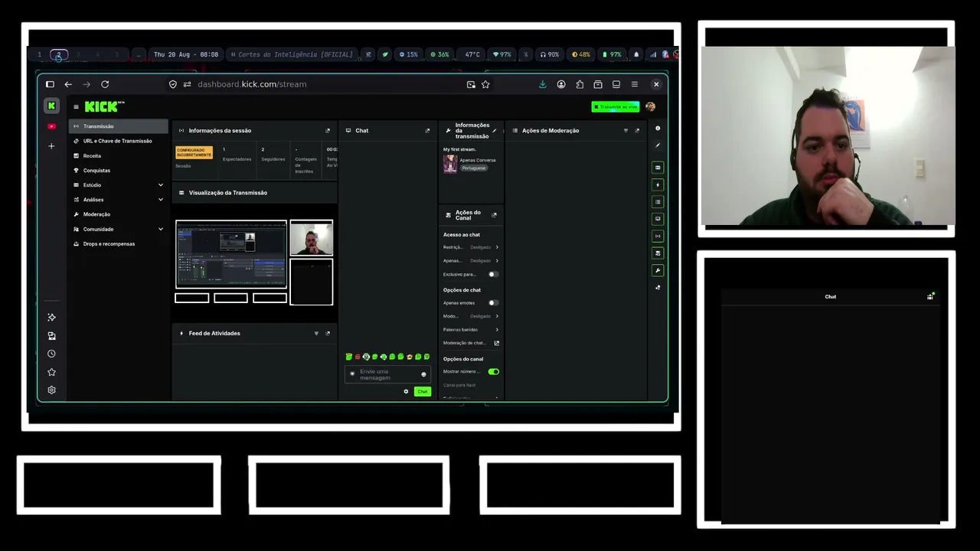Viewport: 980px width, 551px height.
Task: Switch to workspace 2 in system bar
Action: [x=59, y=54]
